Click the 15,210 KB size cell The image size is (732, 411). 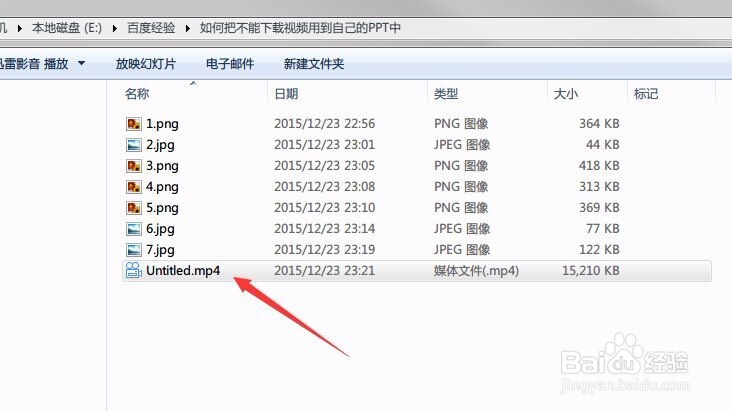pyautogui.click(x=591, y=270)
